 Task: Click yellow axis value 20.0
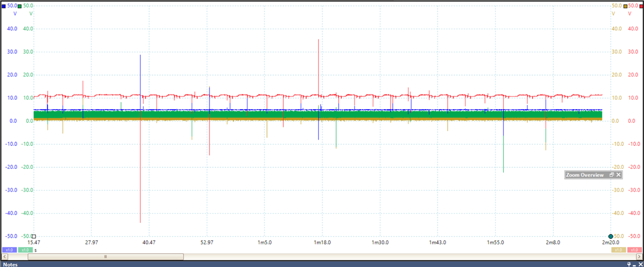[x=616, y=74]
